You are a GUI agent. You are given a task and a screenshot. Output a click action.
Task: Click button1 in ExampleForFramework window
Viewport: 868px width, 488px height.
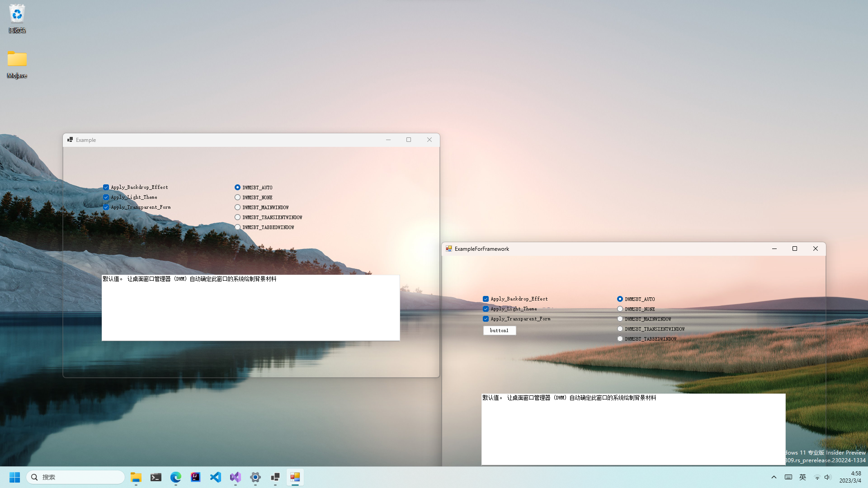coord(499,330)
